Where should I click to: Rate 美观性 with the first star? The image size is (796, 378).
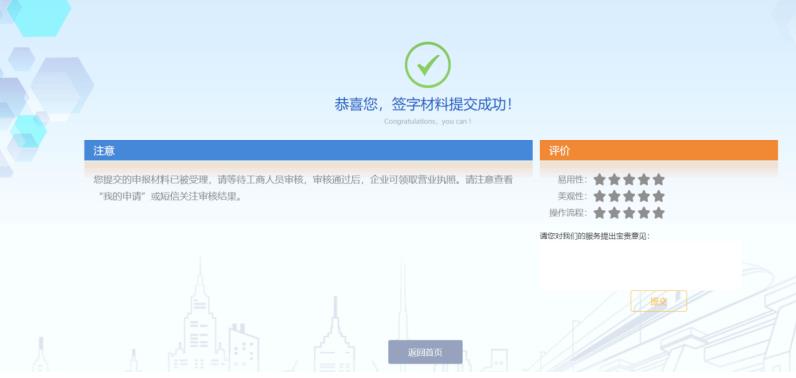tap(600, 196)
